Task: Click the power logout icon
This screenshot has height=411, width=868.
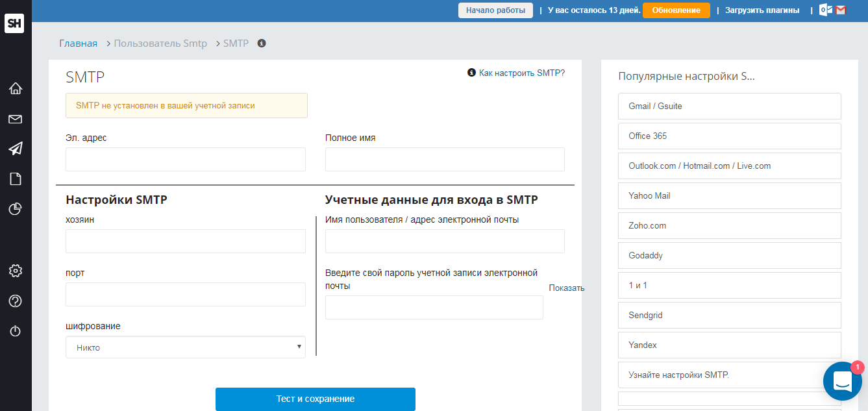Action: 16,331
